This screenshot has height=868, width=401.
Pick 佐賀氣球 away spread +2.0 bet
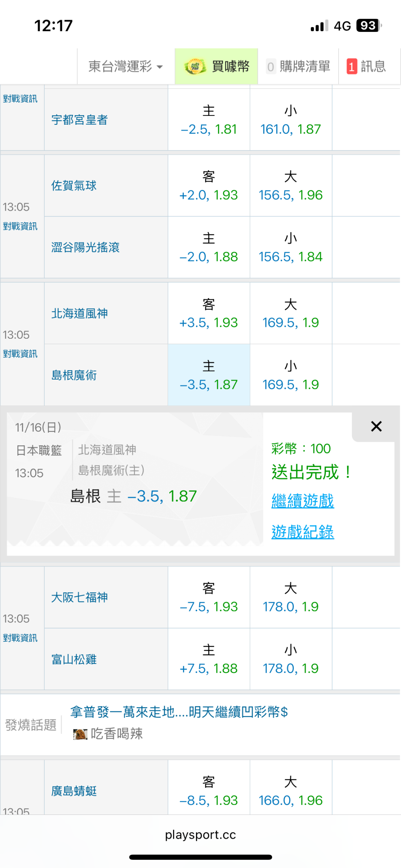[x=209, y=186]
